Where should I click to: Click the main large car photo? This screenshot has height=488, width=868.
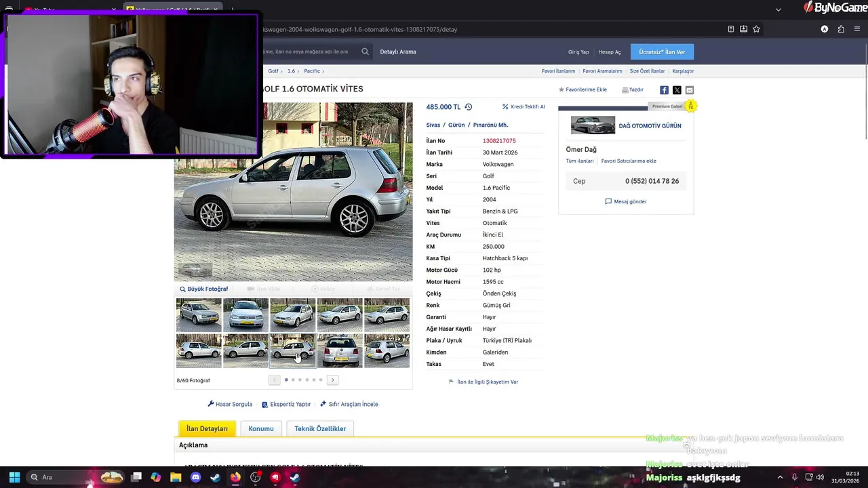293,192
